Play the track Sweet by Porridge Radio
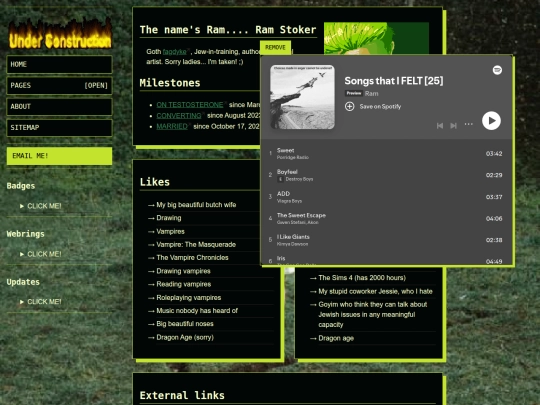The image size is (540, 405). 386,154
